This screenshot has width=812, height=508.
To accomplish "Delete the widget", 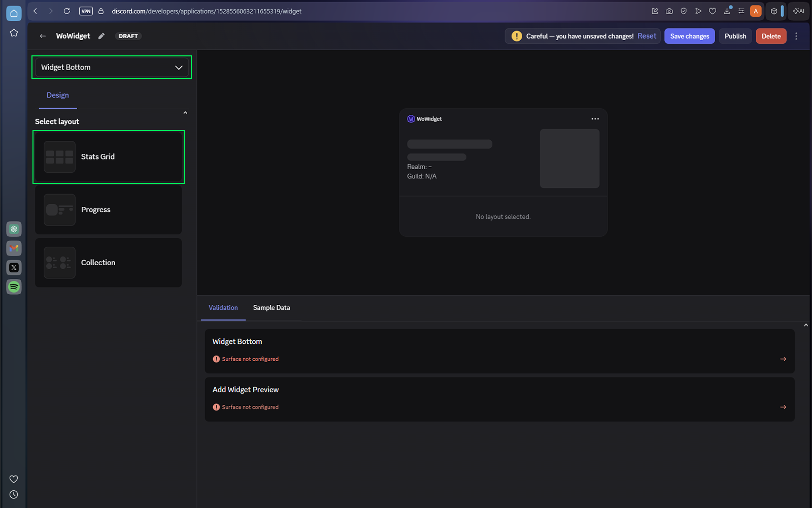I will (771, 36).
